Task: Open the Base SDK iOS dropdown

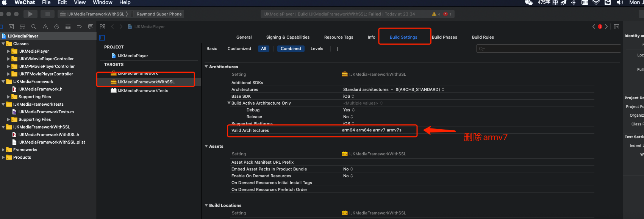Action: tap(349, 96)
